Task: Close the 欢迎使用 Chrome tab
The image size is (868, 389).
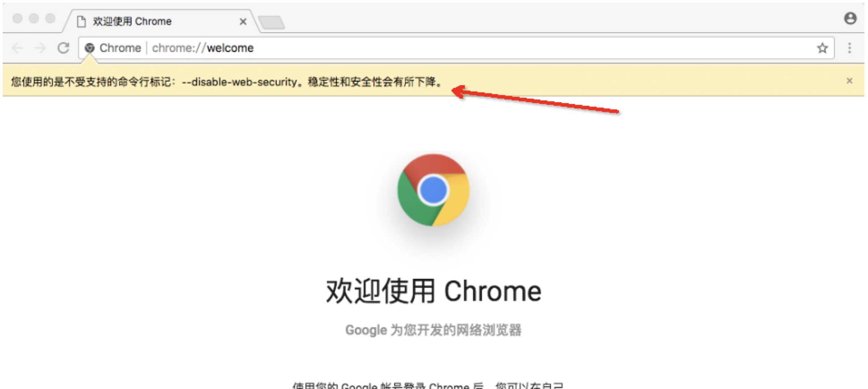Action: [x=243, y=22]
